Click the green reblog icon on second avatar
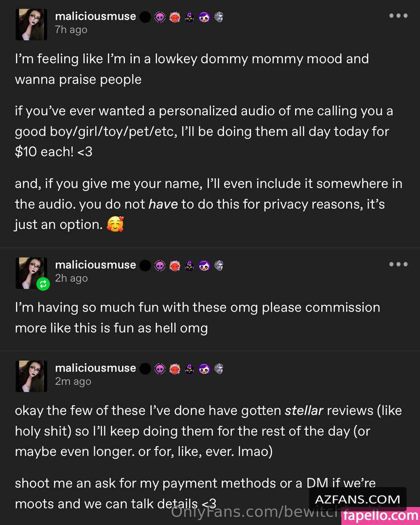Screen dimensions: 420x525 pos(43,284)
